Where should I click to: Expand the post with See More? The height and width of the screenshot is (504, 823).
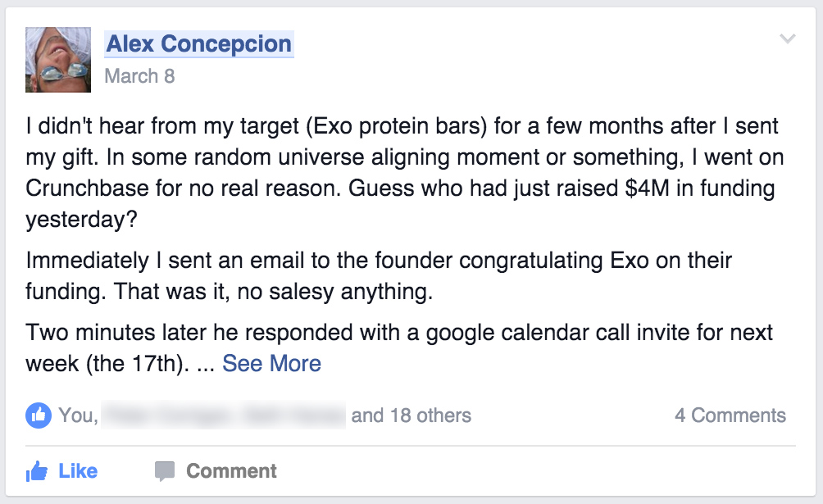click(x=271, y=363)
